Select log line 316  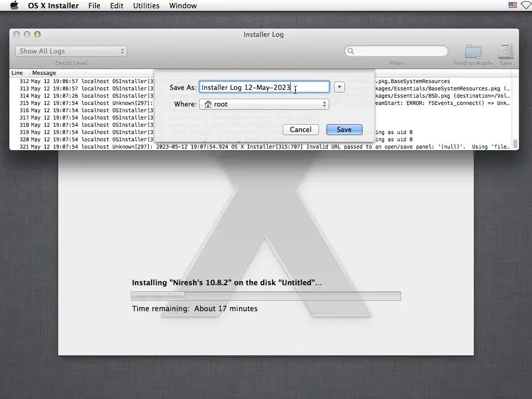coord(261,111)
